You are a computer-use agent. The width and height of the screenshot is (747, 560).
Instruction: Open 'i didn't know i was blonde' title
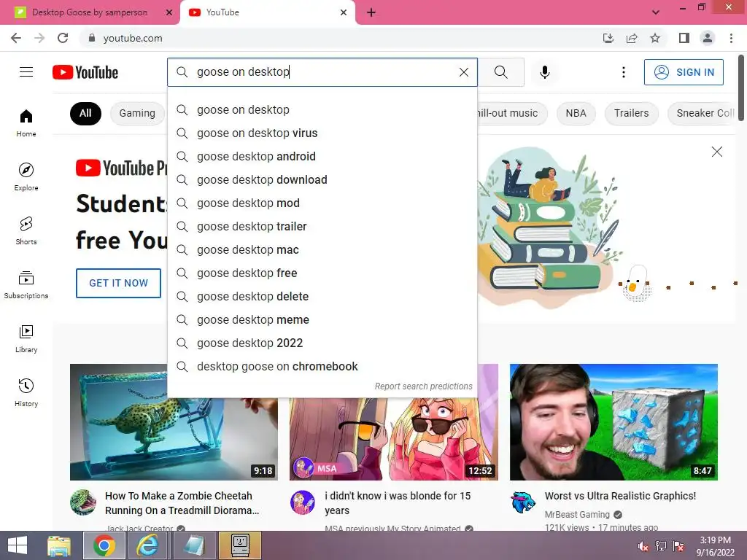tap(398, 503)
